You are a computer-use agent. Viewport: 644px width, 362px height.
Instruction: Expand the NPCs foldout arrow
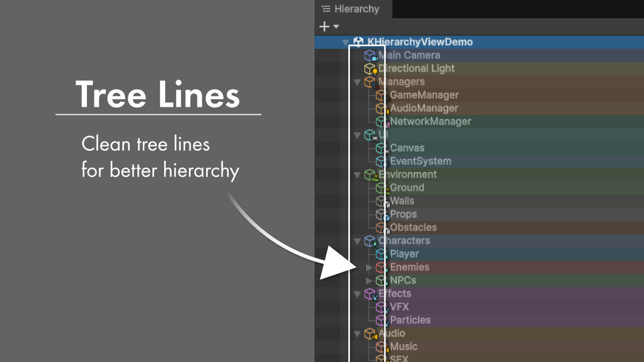click(369, 280)
